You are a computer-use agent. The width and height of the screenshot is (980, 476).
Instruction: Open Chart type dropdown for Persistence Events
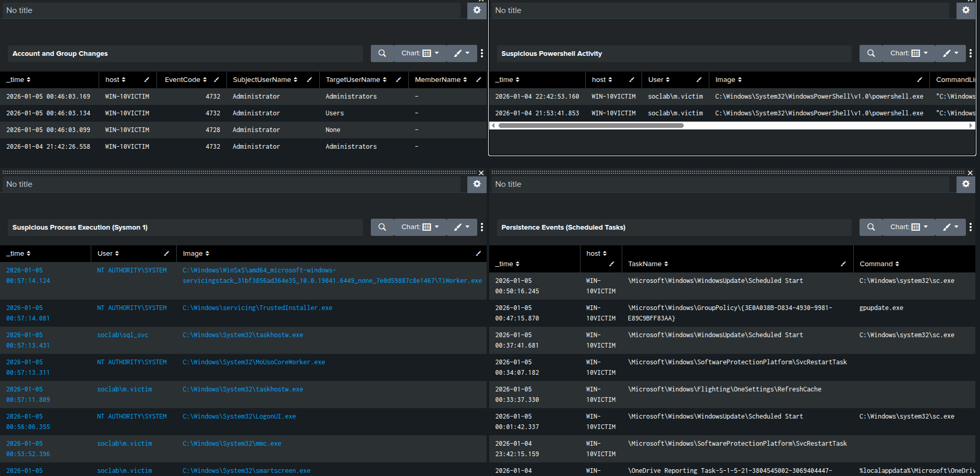[x=909, y=227]
